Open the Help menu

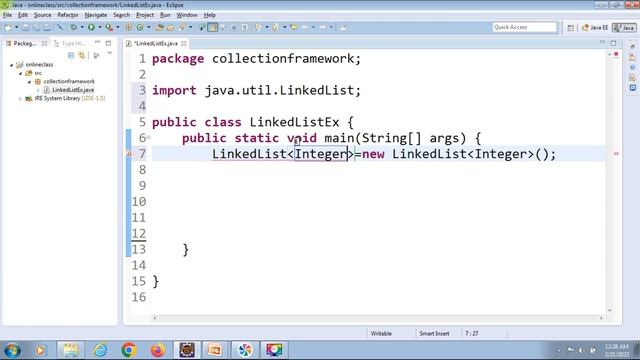(210, 15)
